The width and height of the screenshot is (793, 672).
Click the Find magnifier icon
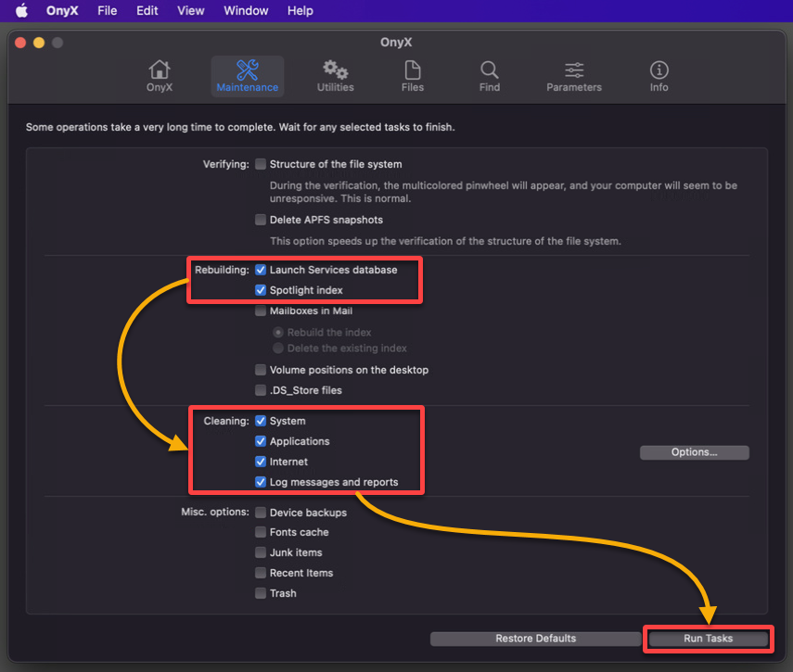pyautogui.click(x=489, y=70)
